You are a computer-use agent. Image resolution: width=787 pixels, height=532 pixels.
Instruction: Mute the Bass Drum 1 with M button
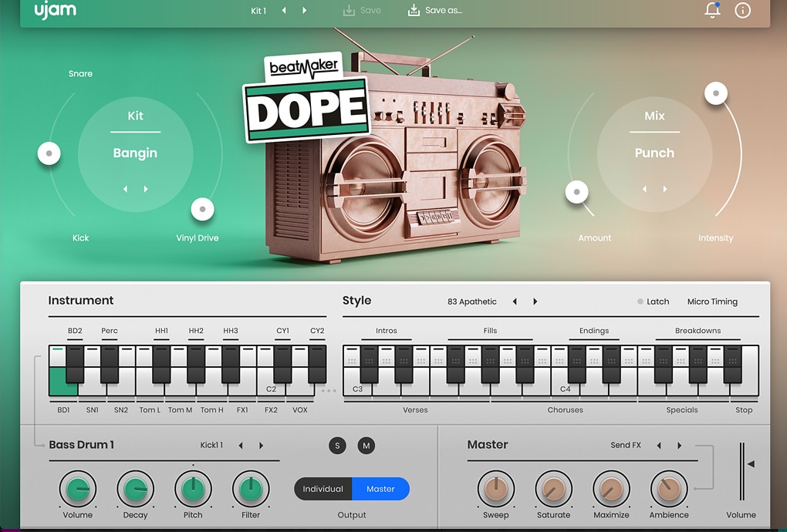point(366,445)
